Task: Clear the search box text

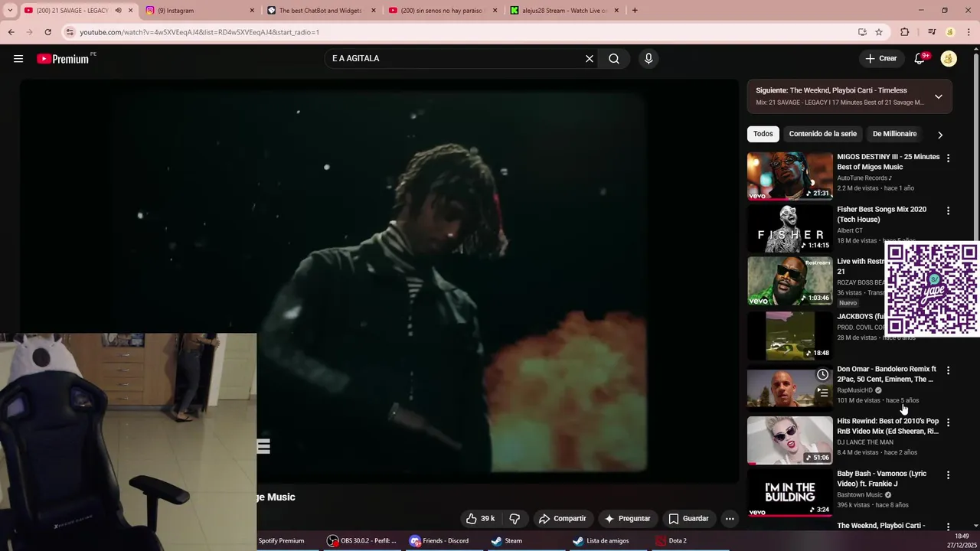Action: pyautogui.click(x=590, y=58)
